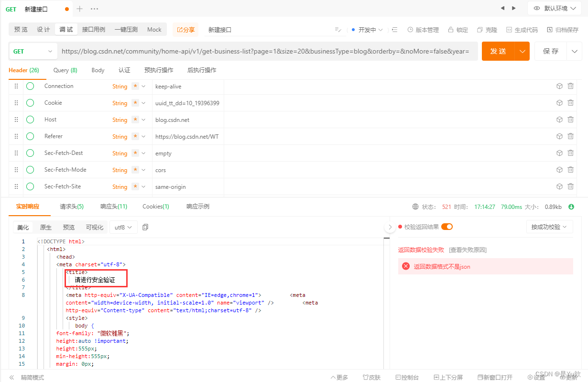This screenshot has width=588, height=382.
Task: Switch to the Cookies(1) response tab
Action: tap(156, 207)
